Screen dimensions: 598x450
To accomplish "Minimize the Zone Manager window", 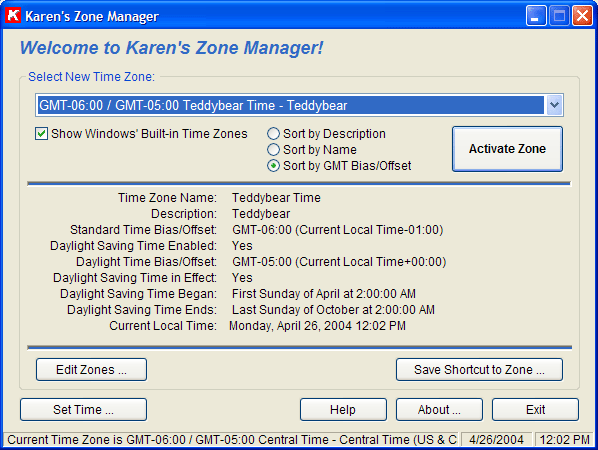I will (536, 16).
